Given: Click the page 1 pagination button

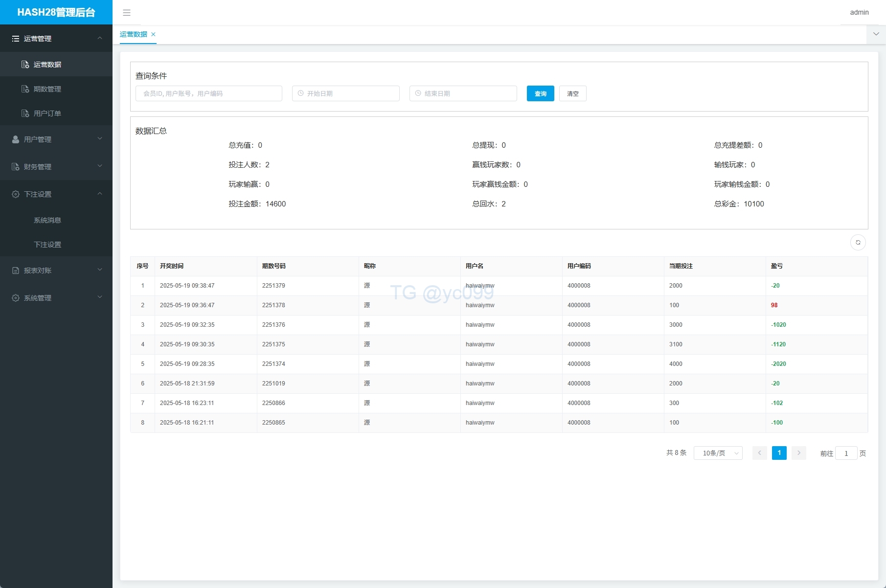Looking at the screenshot, I should (779, 453).
